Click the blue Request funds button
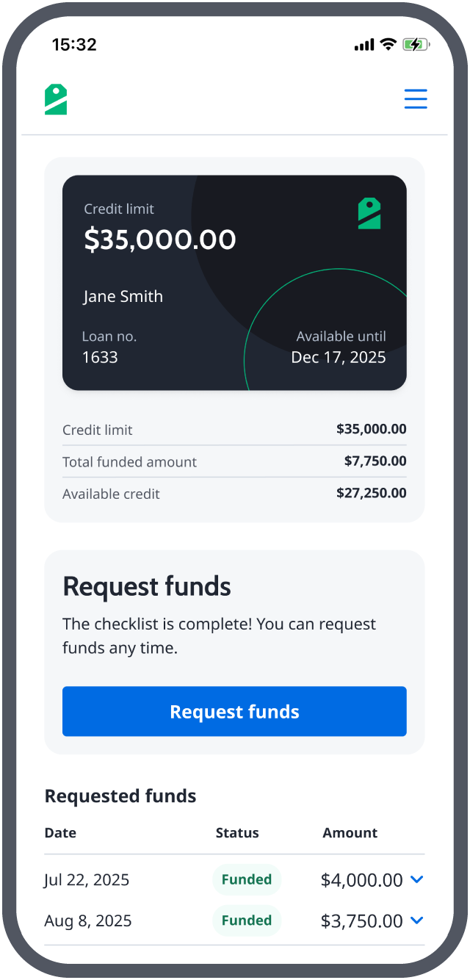This screenshot has height=980, width=470. [x=234, y=711]
